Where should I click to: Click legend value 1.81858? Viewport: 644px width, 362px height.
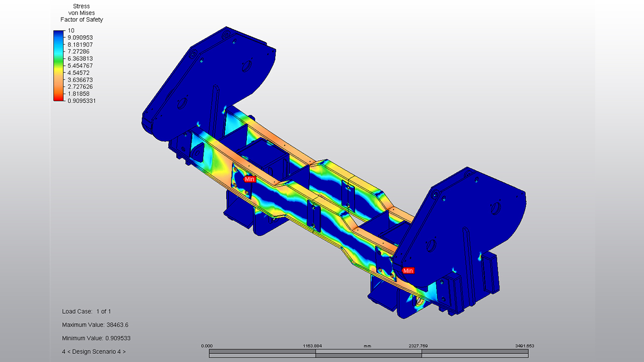79,94
